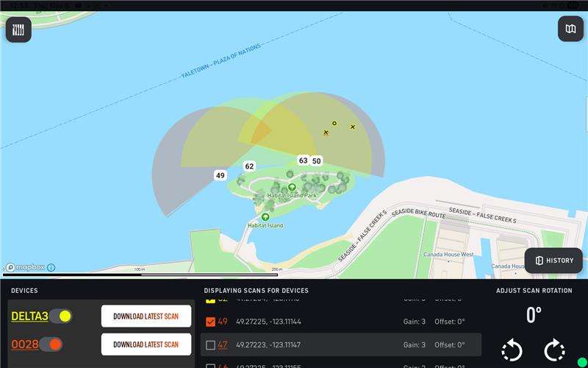
Task: Select scan marker 62 on map
Action: [x=249, y=166]
